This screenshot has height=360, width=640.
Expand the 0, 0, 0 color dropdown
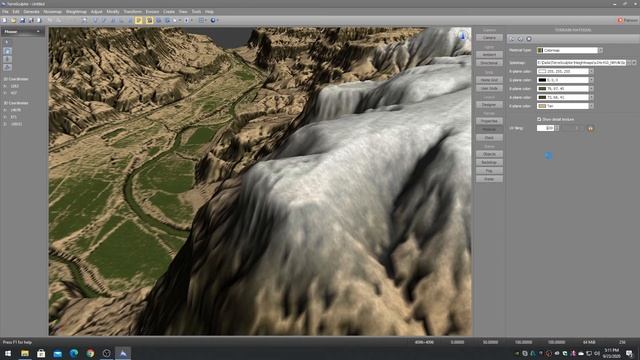591,80
